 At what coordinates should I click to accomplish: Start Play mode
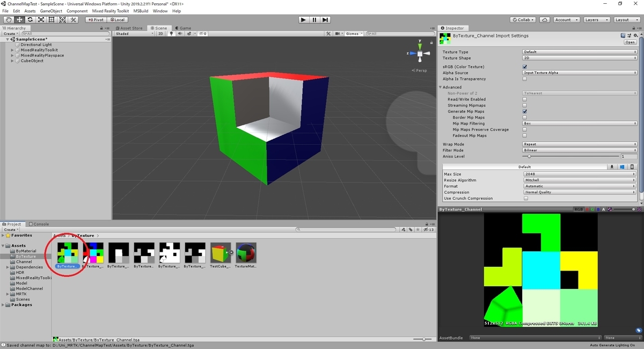pos(303,20)
